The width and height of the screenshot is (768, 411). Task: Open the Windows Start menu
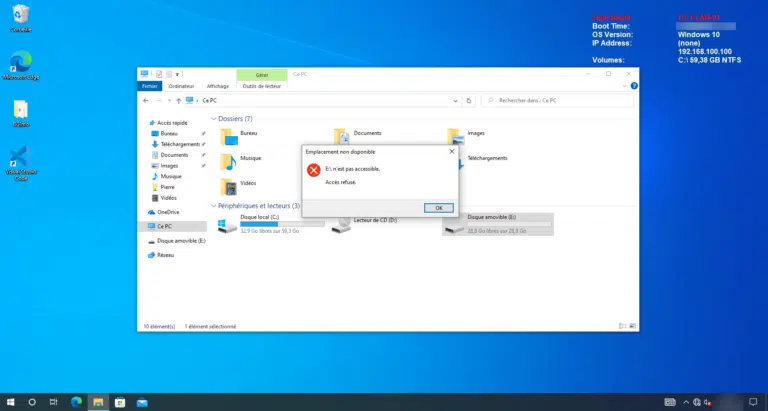(10, 402)
